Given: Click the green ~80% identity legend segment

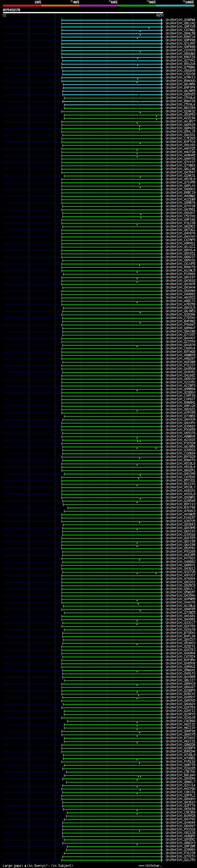Looking at the screenshot, I should click(136, 6).
